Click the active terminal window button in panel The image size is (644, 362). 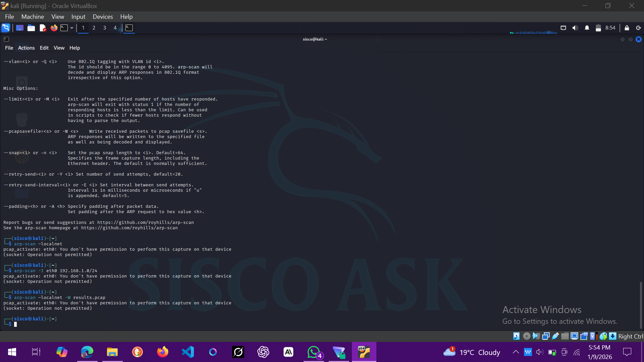click(129, 28)
